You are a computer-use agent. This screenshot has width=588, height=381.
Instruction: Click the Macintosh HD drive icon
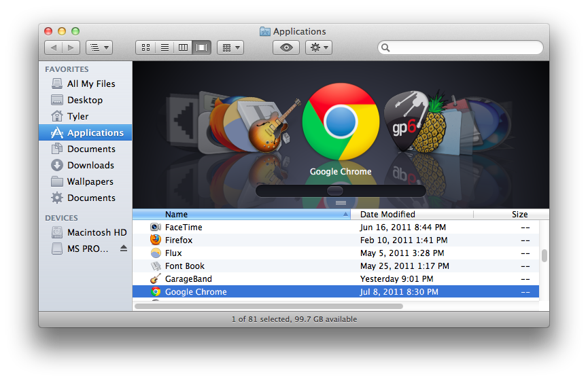pos(57,232)
